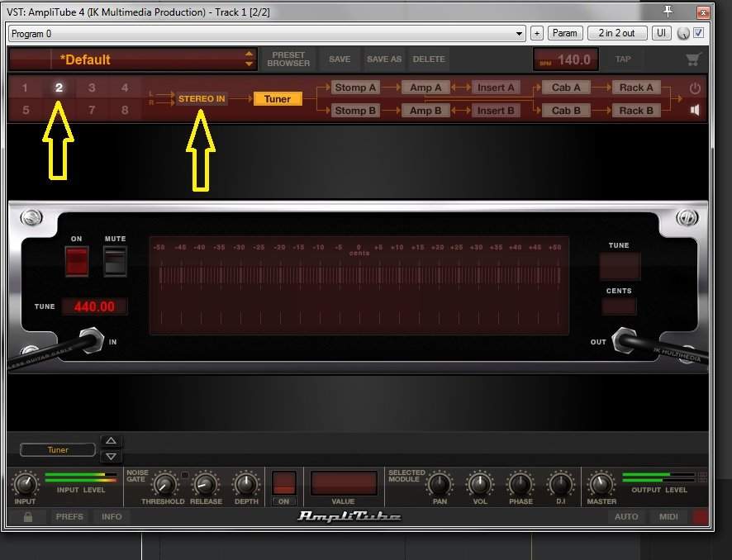Click the STEREO IN routing label
The image size is (732, 560).
point(202,99)
